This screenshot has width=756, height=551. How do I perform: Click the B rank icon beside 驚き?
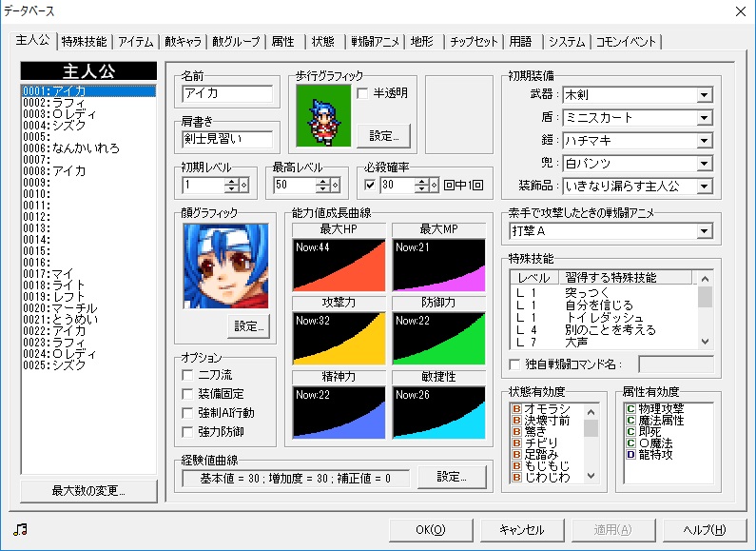click(517, 431)
